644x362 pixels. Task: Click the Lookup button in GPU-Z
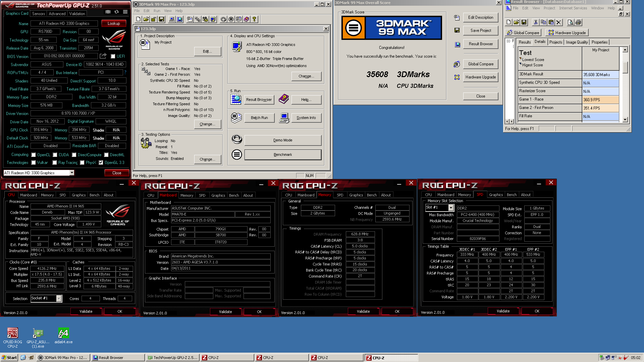(114, 23)
